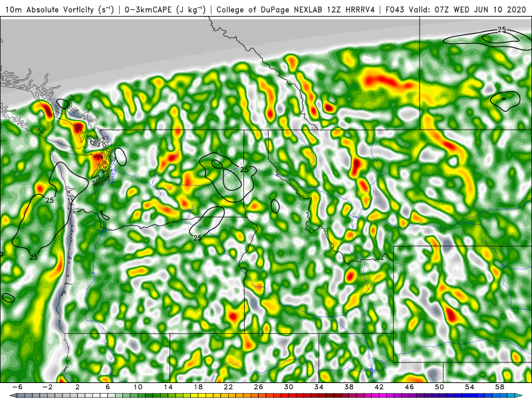The image size is (532, 399).
Task: Click the '46' color scale label
Action: tap(410, 387)
